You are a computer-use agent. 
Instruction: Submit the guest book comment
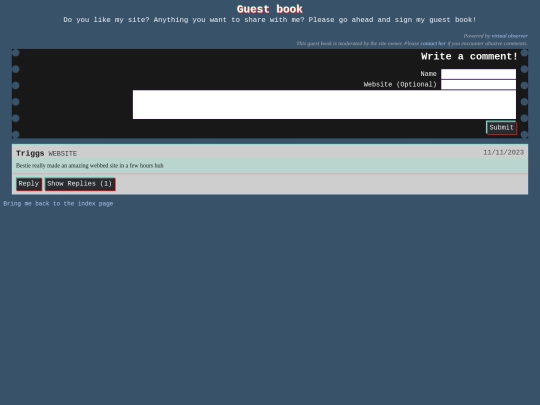point(501,128)
